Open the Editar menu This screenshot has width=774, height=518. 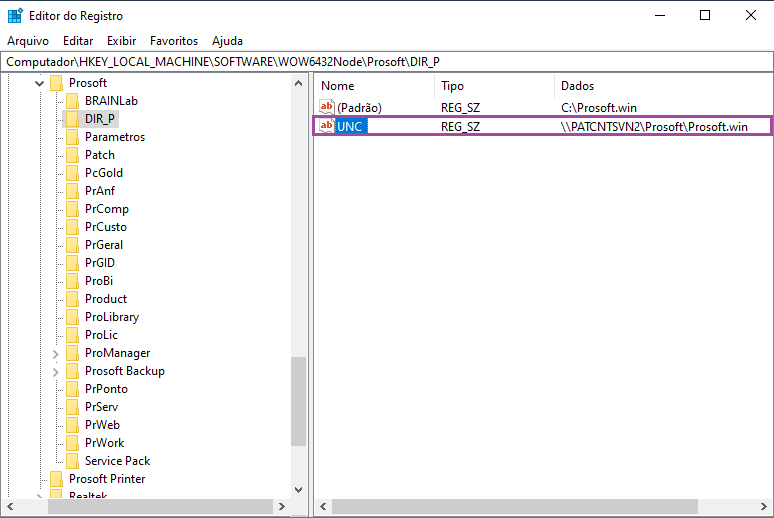(78, 41)
